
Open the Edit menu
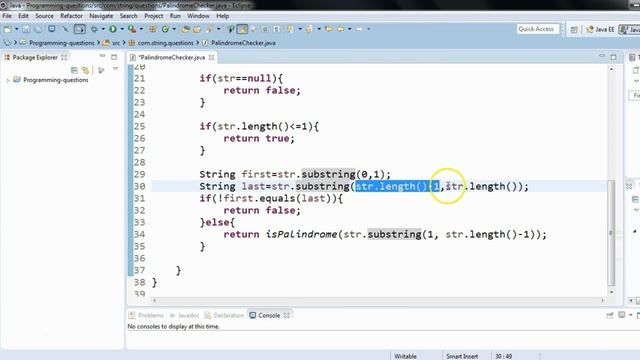(x=23, y=16)
